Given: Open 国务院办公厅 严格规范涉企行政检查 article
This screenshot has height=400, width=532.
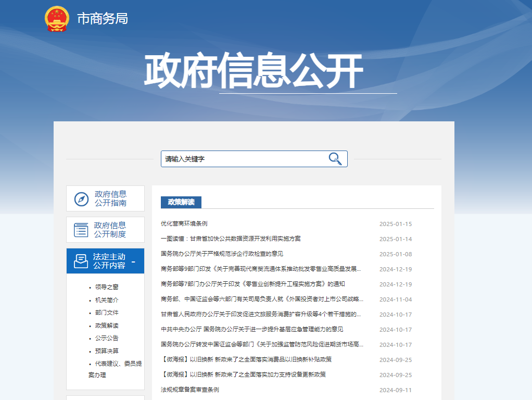Looking at the screenshot, I should (x=222, y=254).
